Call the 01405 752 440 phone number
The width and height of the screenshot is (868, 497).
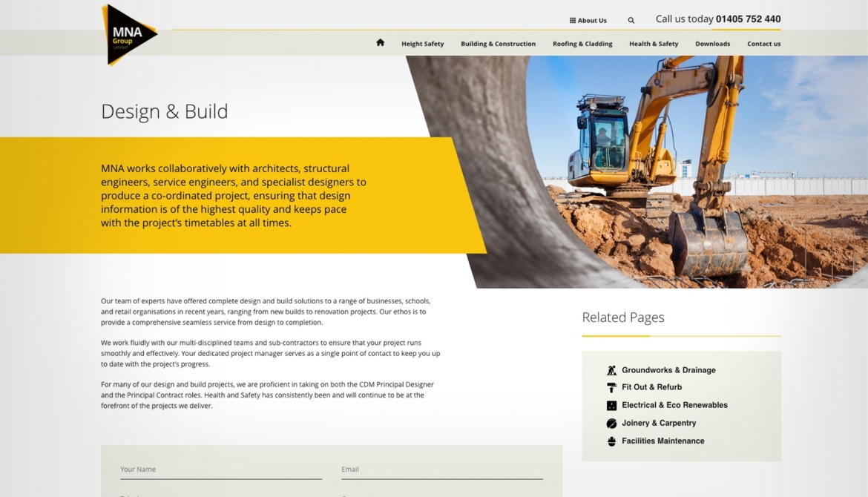[748, 19]
